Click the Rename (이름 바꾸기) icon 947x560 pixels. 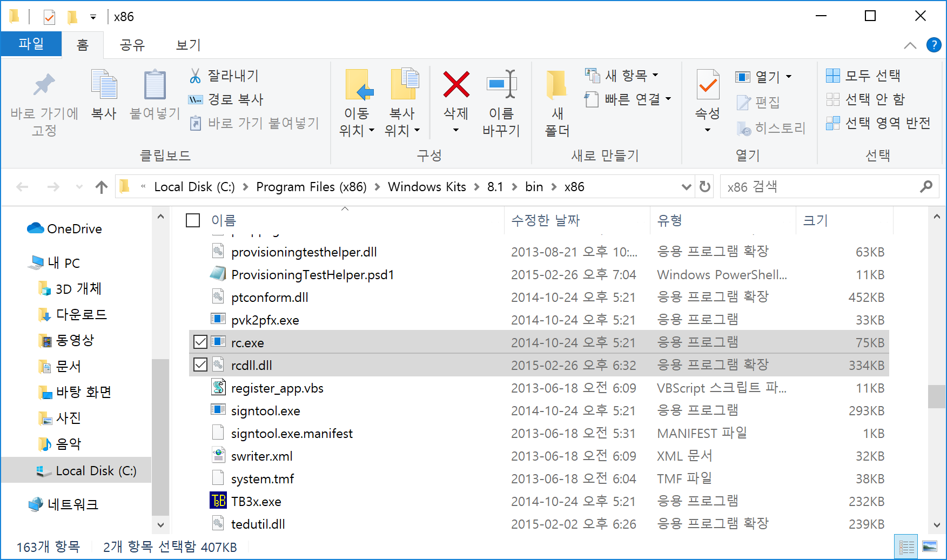(x=501, y=84)
